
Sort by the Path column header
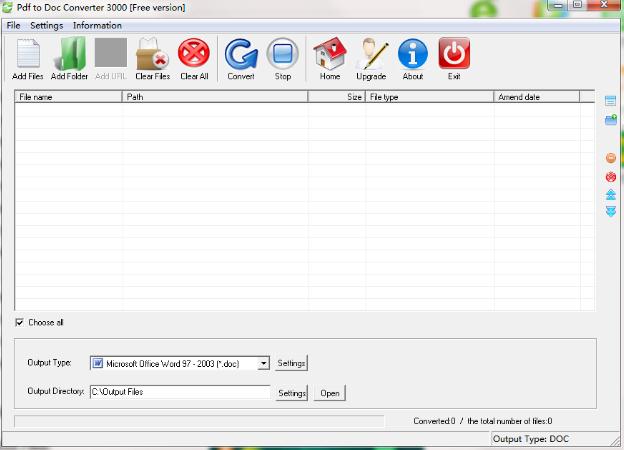215,97
